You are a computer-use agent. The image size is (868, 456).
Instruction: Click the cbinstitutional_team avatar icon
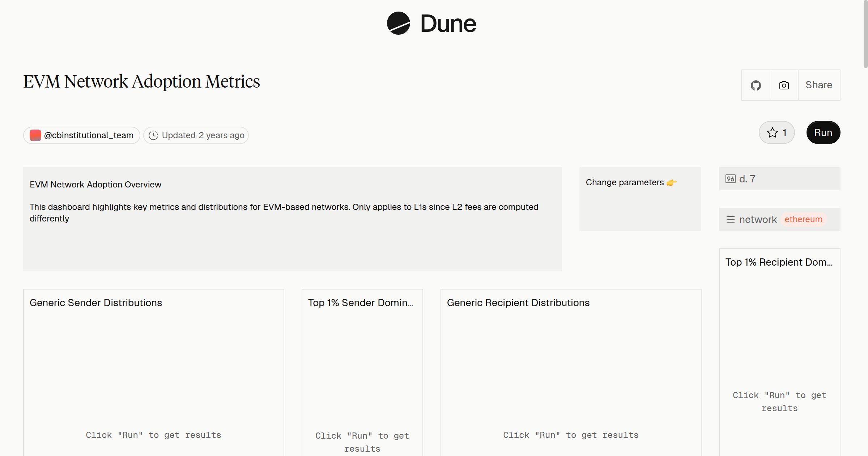35,135
